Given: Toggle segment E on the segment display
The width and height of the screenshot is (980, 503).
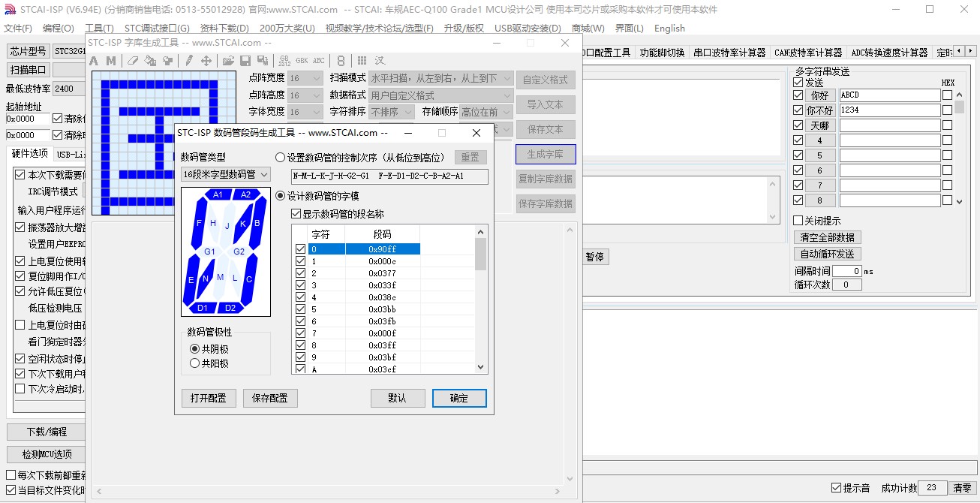Looking at the screenshot, I should tap(191, 279).
